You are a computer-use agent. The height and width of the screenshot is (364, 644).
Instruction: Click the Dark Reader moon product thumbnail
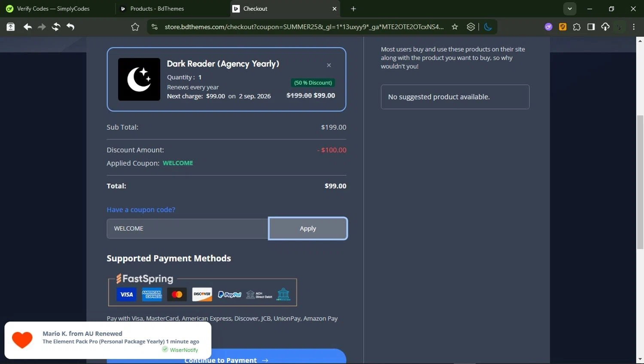point(139,80)
